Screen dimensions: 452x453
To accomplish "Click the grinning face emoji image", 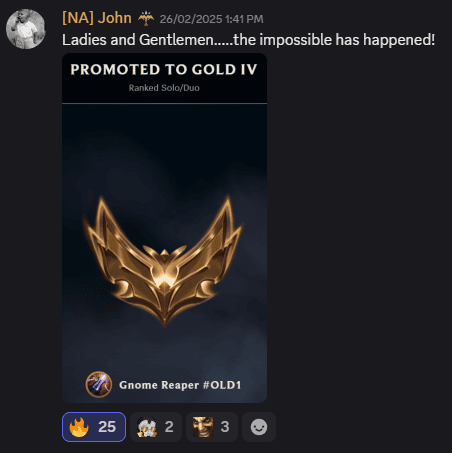I will [203, 427].
